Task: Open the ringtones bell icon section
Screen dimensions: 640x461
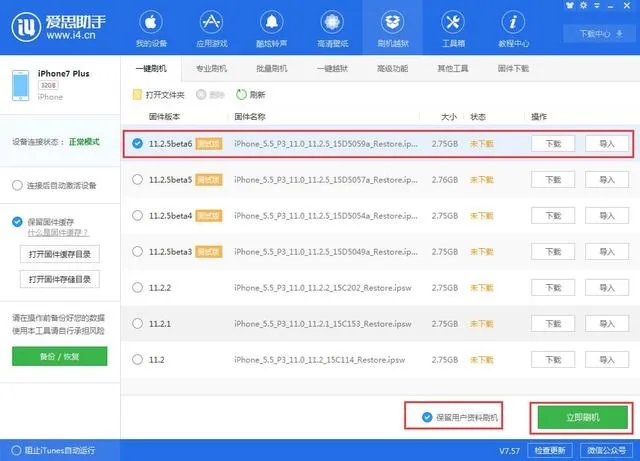Action: pyautogui.click(x=271, y=29)
